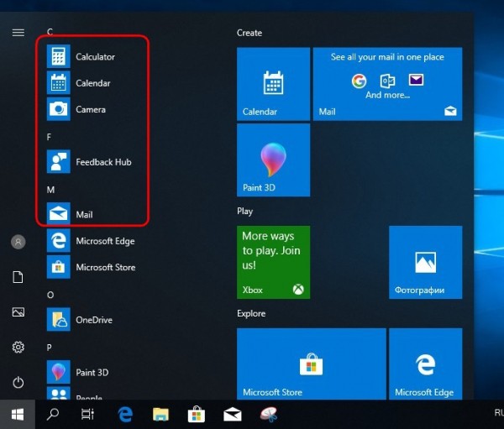Click the Create group header

click(249, 33)
